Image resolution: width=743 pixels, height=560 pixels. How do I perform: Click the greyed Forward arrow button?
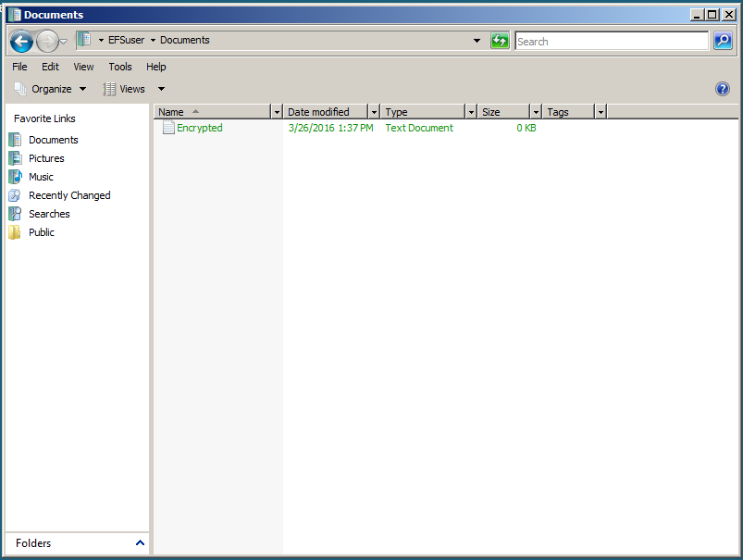point(47,42)
